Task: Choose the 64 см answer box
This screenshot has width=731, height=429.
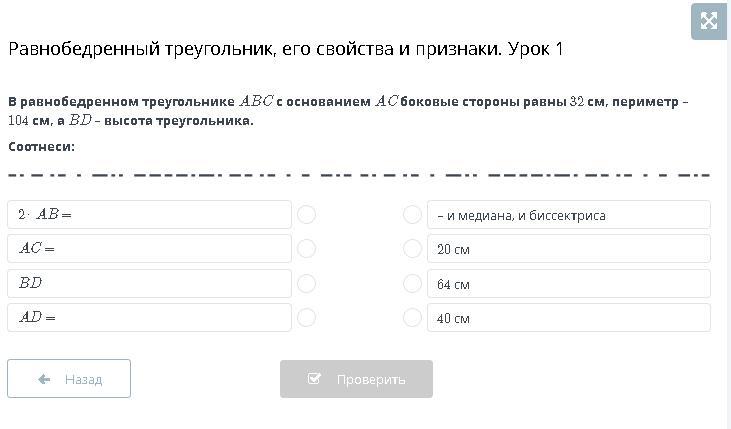Action: click(x=568, y=283)
